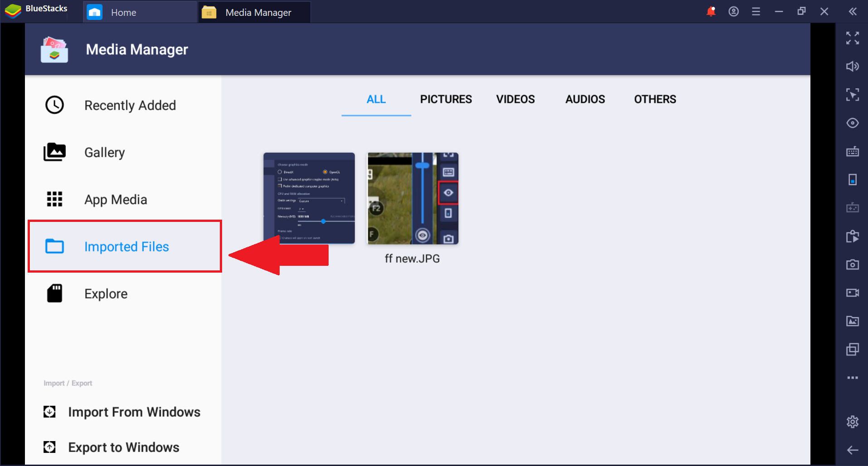Viewport: 868px width, 466px height.
Task: Click Export to Windows
Action: pos(112,447)
